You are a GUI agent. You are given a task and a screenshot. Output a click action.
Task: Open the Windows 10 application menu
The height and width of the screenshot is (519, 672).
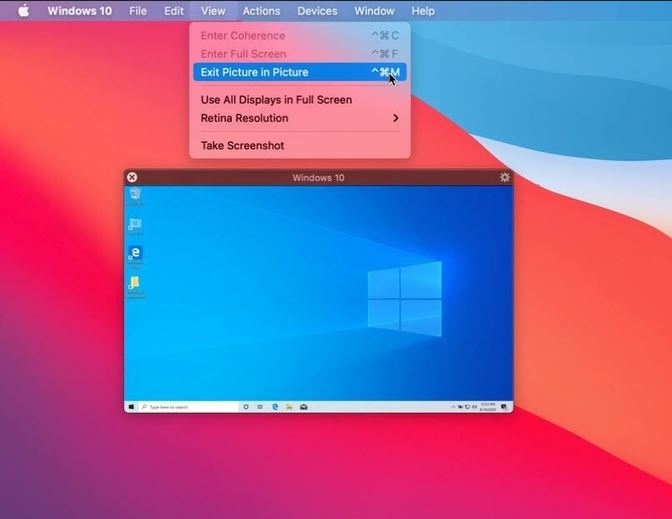[x=80, y=11]
